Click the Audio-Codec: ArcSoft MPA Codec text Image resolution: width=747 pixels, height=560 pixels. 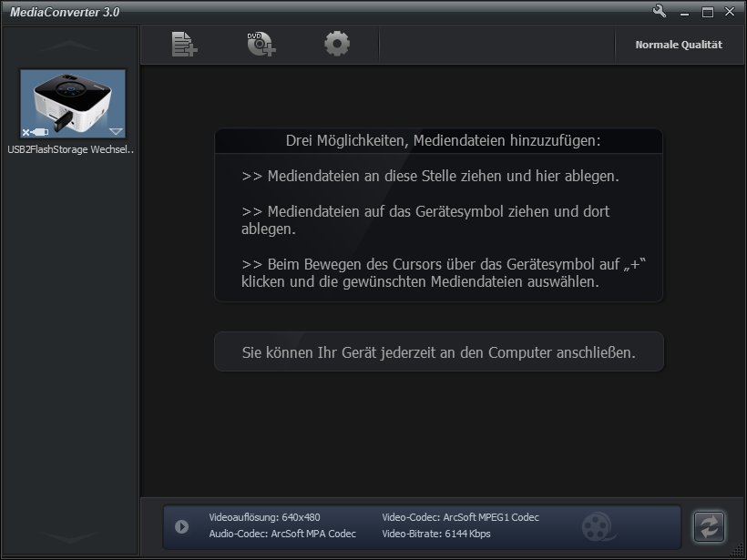click(282, 534)
